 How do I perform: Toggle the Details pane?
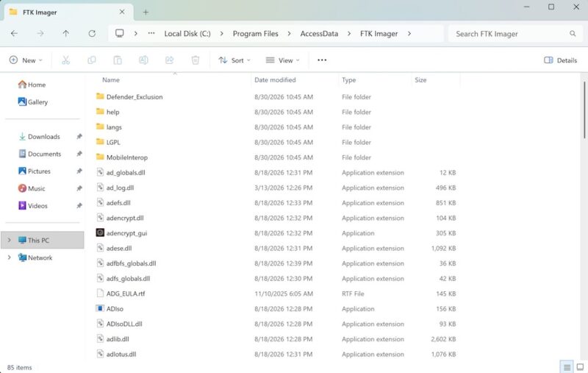pyautogui.click(x=561, y=60)
